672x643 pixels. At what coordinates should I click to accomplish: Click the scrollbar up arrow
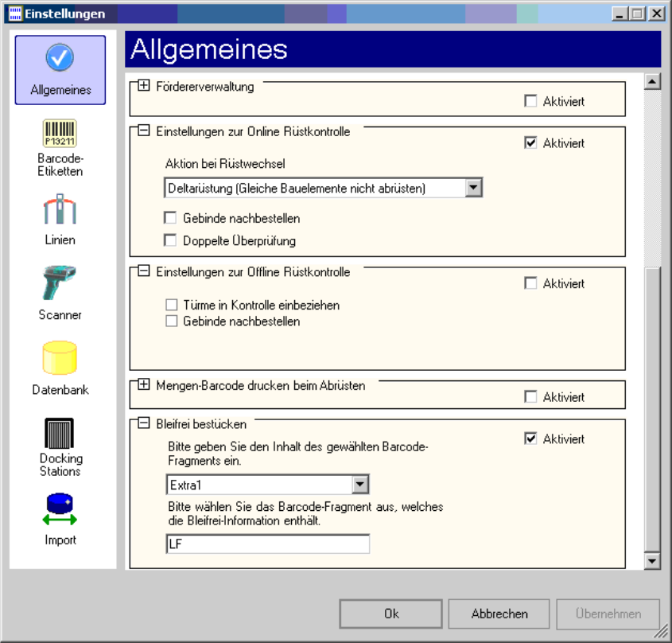(x=652, y=81)
